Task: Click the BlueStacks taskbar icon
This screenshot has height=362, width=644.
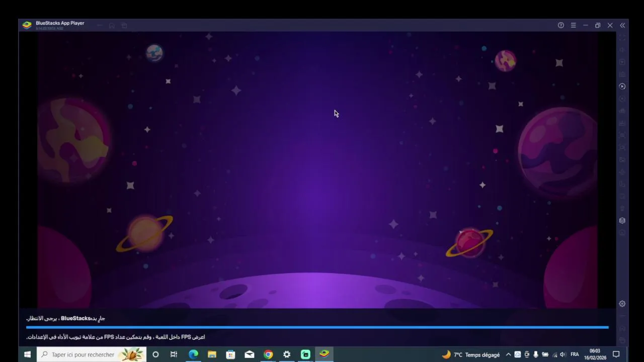Action: click(x=325, y=354)
